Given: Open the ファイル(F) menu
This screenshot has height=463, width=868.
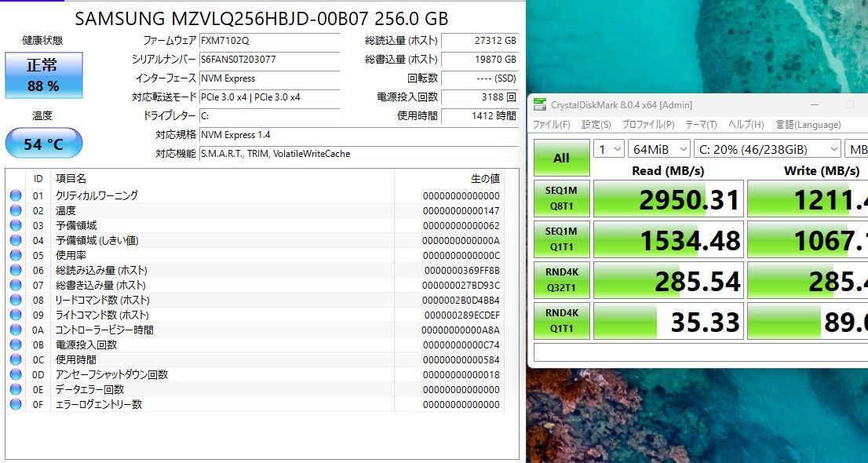Looking at the screenshot, I should coord(552,125).
